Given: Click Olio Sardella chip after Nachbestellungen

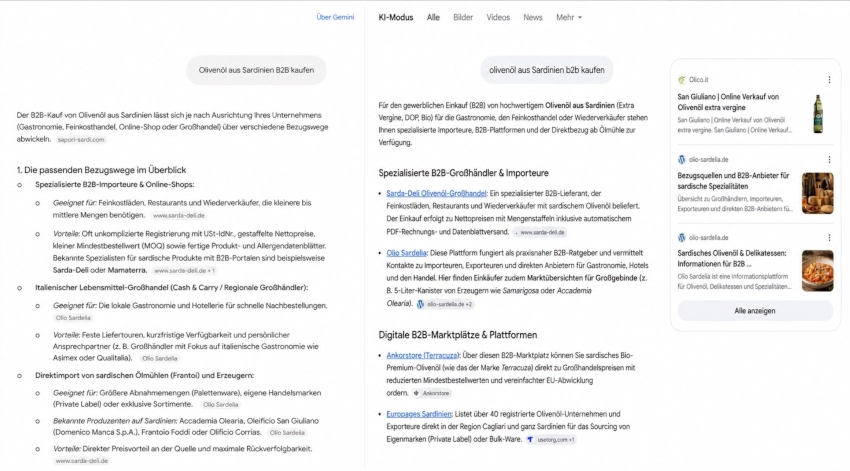Looking at the screenshot, I should (73, 318).
